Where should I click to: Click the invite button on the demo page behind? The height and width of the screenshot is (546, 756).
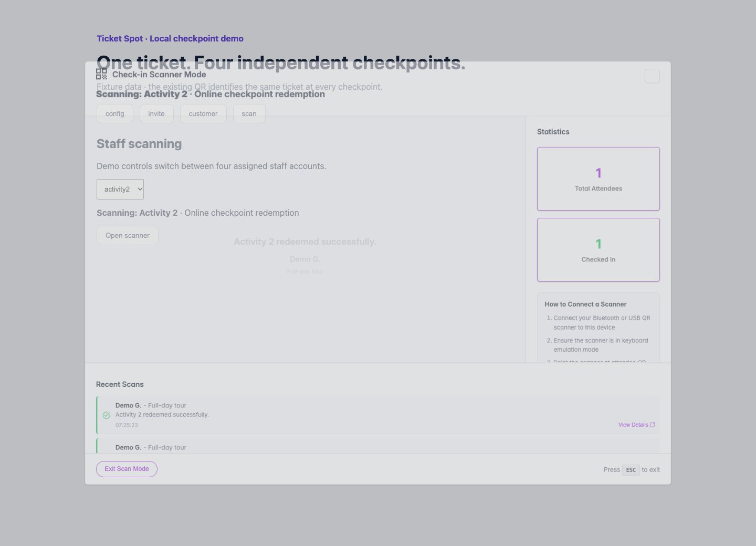point(156,114)
